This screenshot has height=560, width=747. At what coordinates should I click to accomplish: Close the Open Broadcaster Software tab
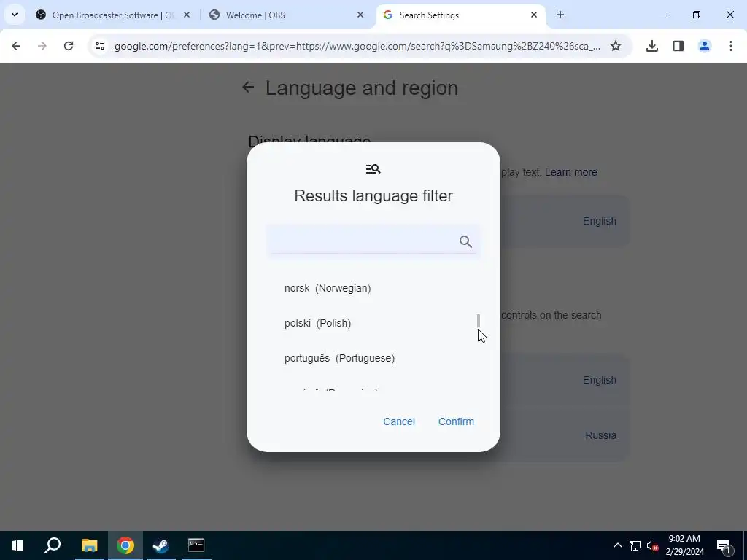[x=187, y=15]
